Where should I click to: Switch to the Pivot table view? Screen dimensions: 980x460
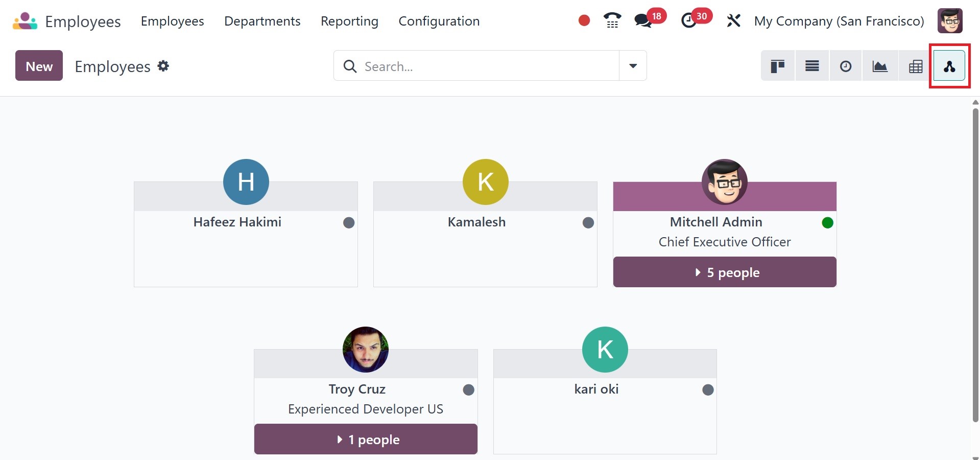(915, 66)
